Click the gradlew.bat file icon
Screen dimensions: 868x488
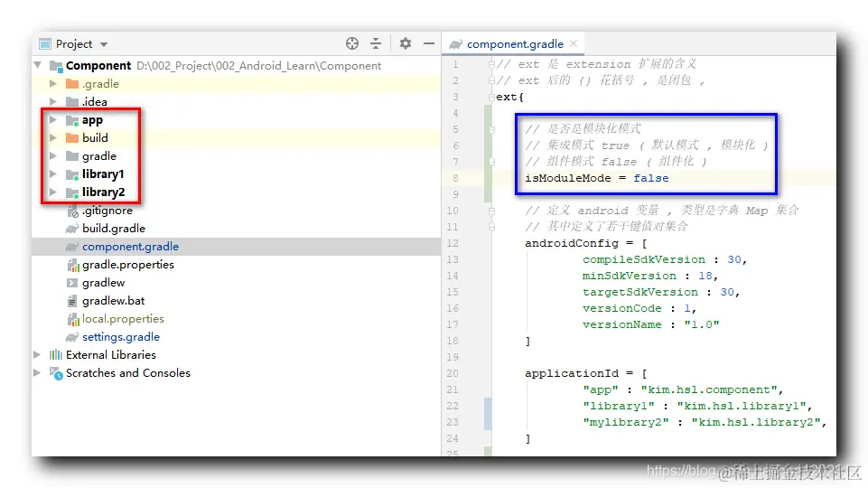72,301
